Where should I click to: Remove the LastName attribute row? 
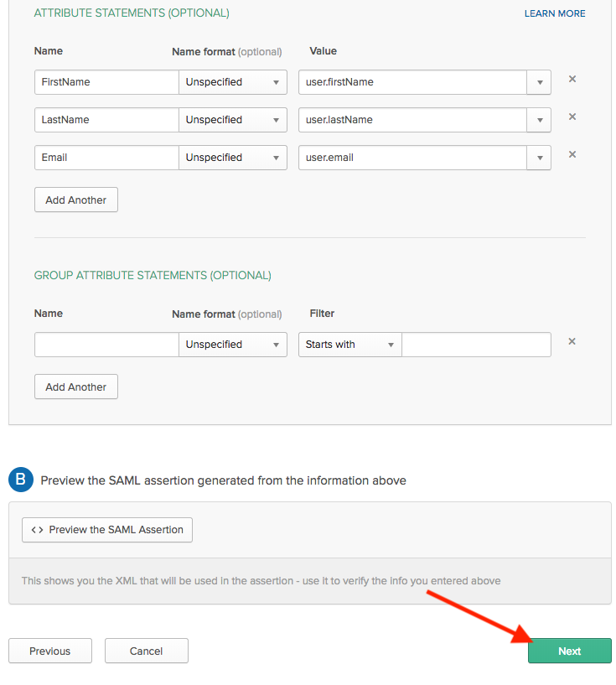click(x=572, y=117)
